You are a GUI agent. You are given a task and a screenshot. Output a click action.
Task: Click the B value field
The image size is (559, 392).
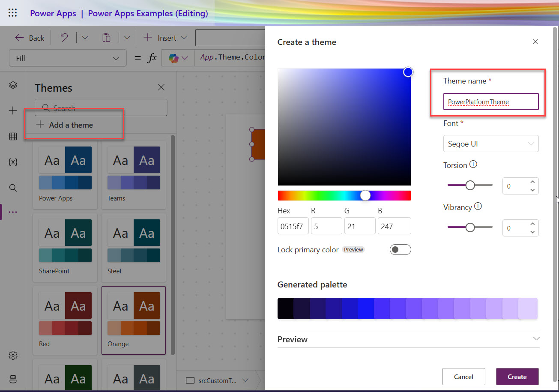coord(394,226)
